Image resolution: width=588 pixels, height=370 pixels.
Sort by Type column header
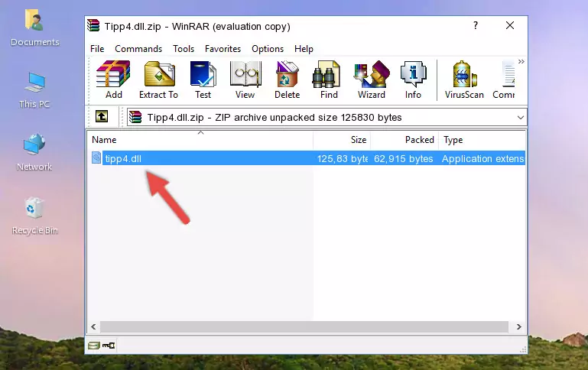(482, 140)
